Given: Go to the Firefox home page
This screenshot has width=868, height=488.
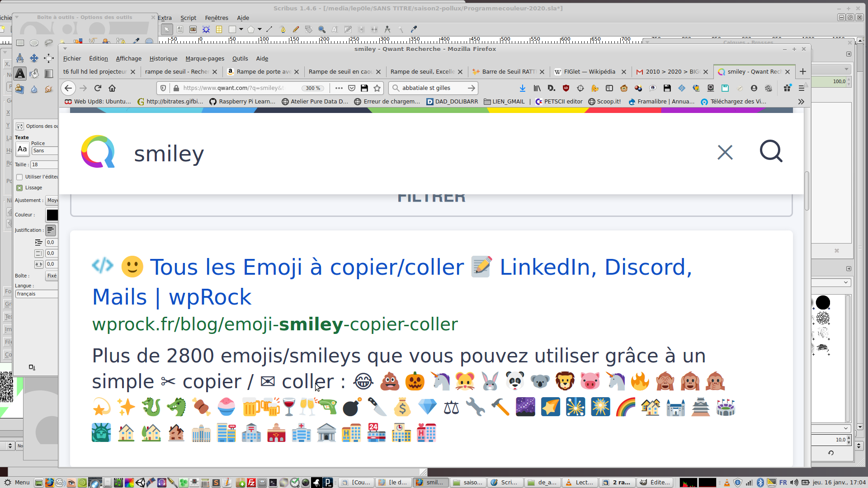Looking at the screenshot, I should tap(112, 88).
